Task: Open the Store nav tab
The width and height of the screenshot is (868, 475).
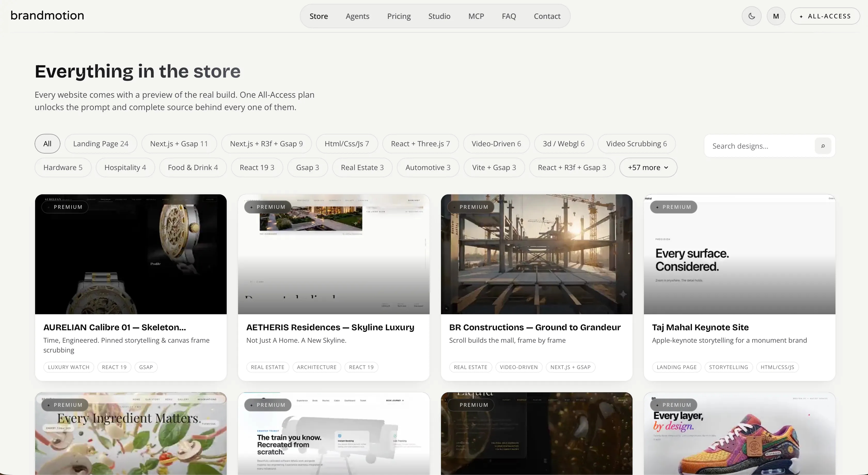Action: click(x=318, y=16)
